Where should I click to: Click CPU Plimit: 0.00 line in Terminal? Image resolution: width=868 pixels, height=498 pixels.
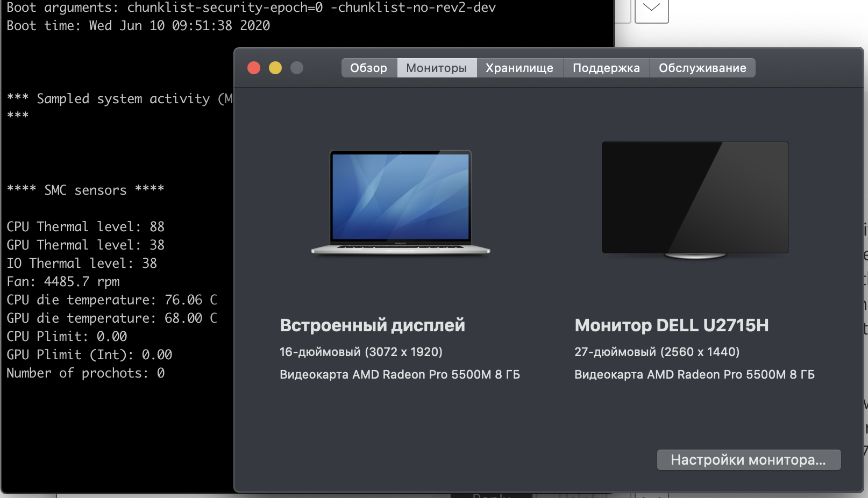[x=67, y=336]
